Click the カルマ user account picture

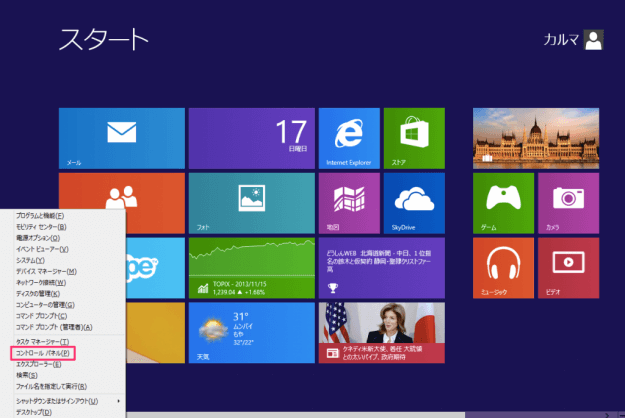[x=594, y=40]
